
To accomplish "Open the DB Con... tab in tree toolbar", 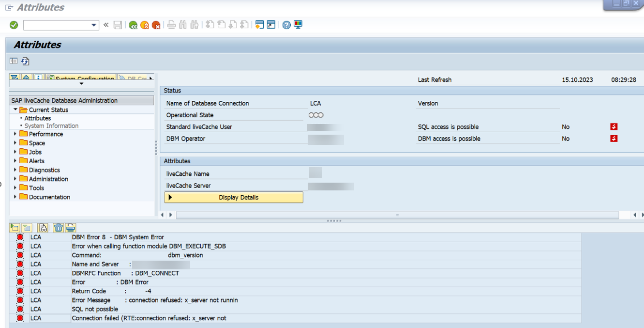I will [x=133, y=78].
